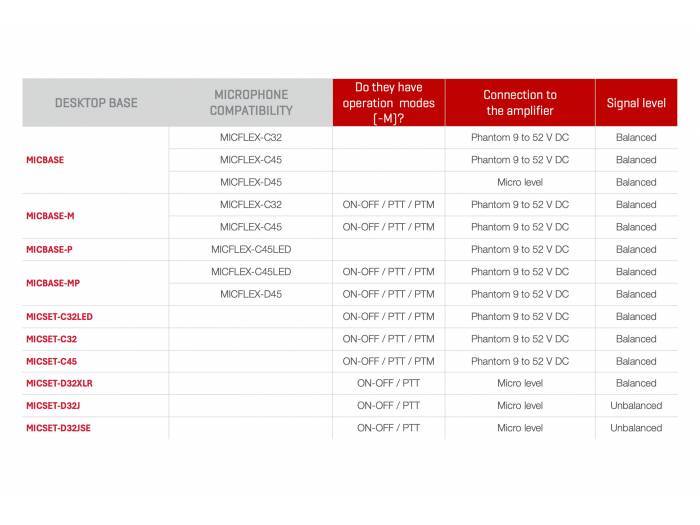Click the MICSET-C32 label
The width and height of the screenshot is (700, 525).
click(51, 339)
